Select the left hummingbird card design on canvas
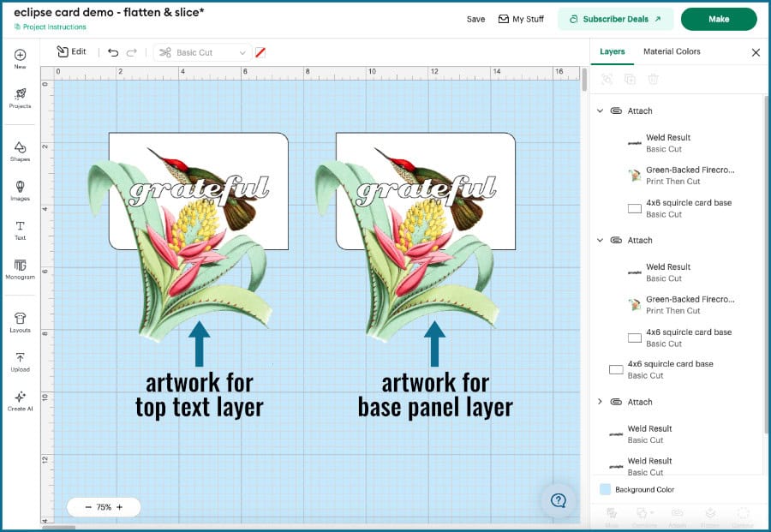 (x=189, y=236)
